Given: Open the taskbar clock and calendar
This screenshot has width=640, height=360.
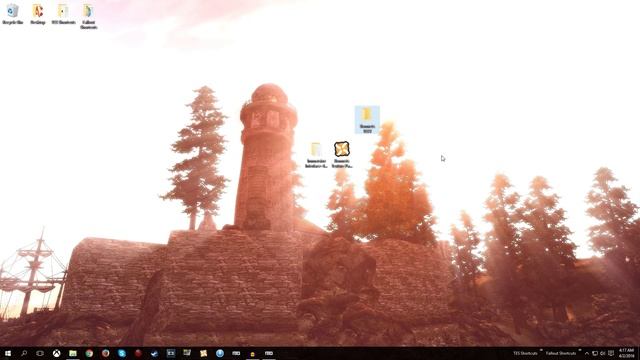Looking at the screenshot, I should coord(627,353).
